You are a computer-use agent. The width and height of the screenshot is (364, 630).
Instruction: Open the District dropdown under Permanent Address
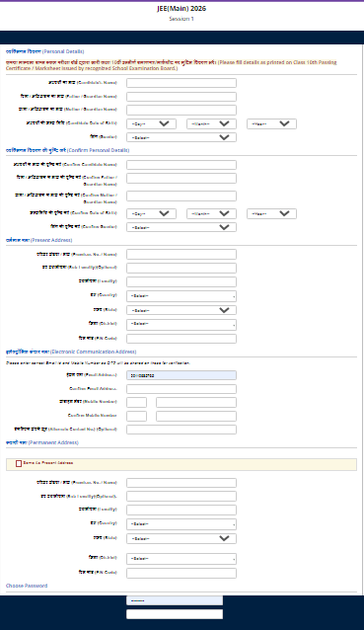182,559
